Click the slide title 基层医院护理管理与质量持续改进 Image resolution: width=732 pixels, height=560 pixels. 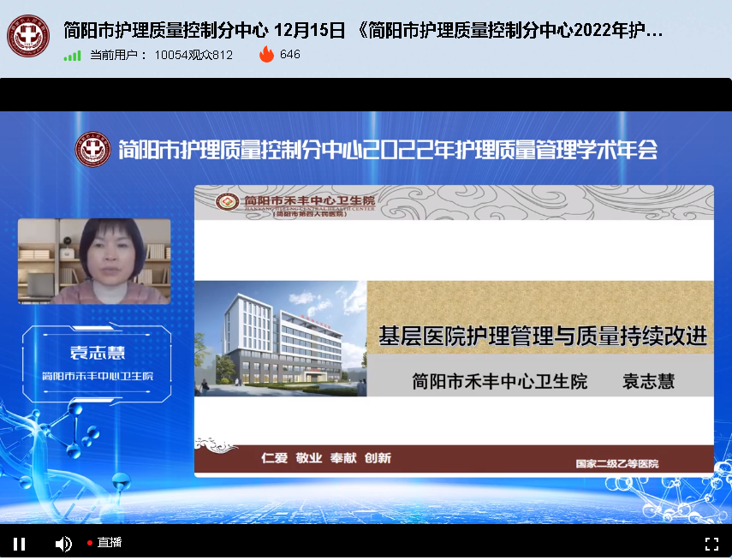point(543,337)
